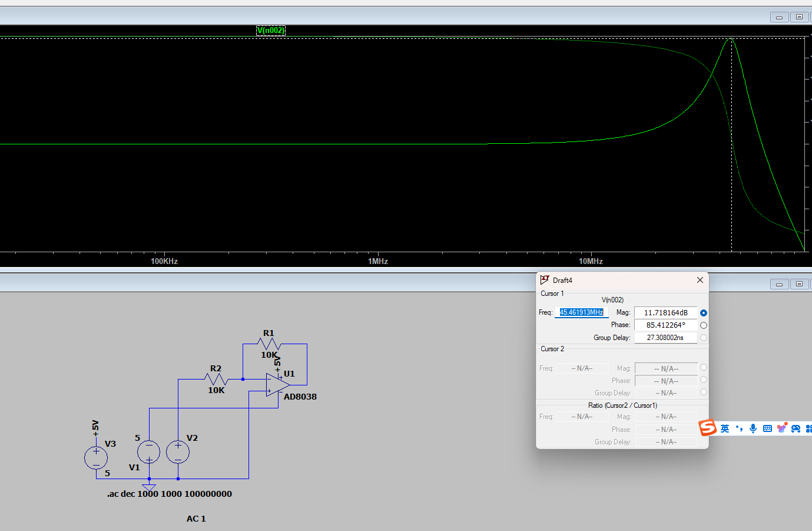
Task: Select Cursor 1 Phase radio button
Action: point(703,325)
